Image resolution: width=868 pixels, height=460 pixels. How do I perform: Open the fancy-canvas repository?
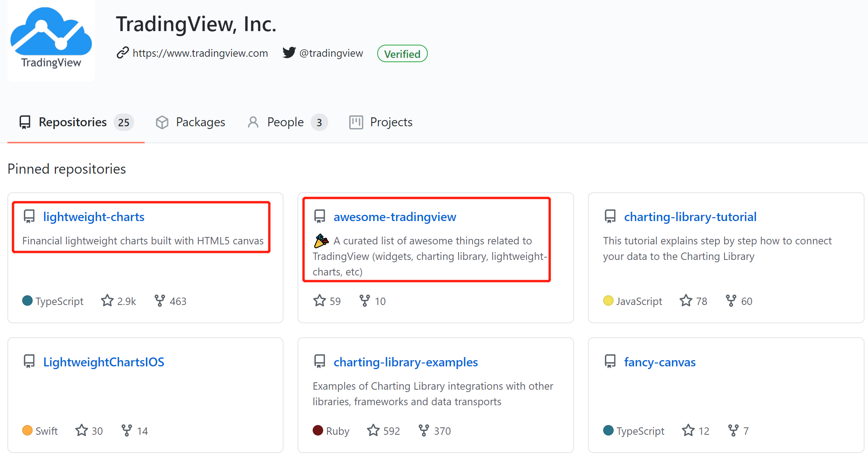(660, 362)
